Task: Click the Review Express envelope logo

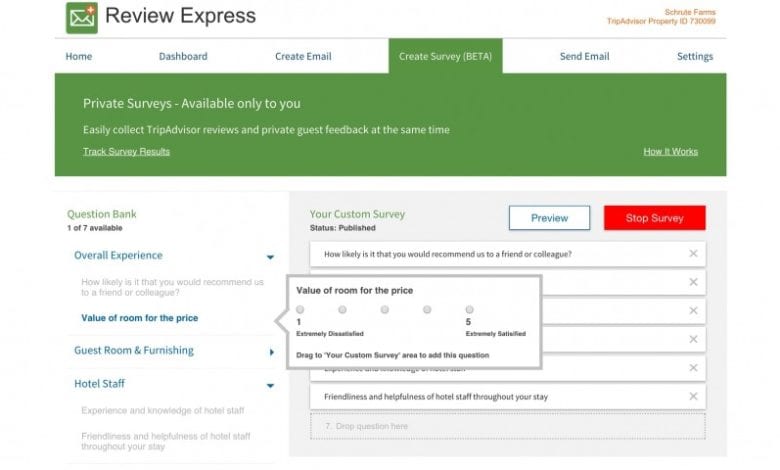Action: point(82,17)
